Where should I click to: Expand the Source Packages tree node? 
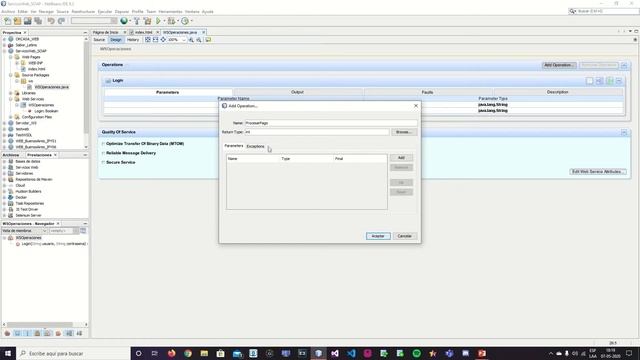[11, 75]
